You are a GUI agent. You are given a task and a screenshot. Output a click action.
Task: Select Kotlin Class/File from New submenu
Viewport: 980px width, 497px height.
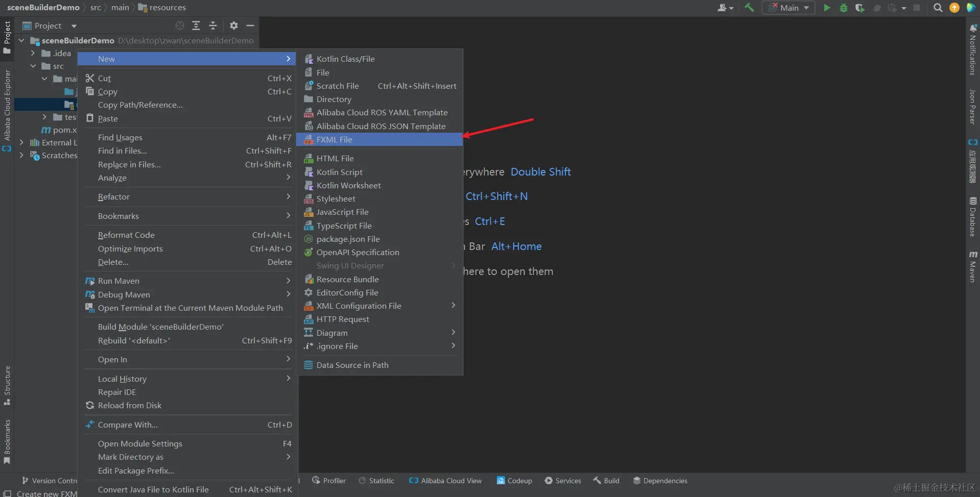pos(379,59)
